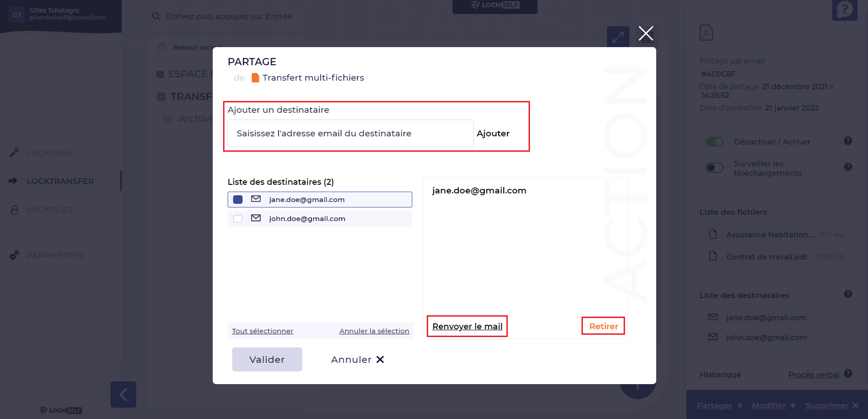Click help icon beside Surveiller les téléchargements
The height and width of the screenshot is (419, 868).
tap(848, 167)
